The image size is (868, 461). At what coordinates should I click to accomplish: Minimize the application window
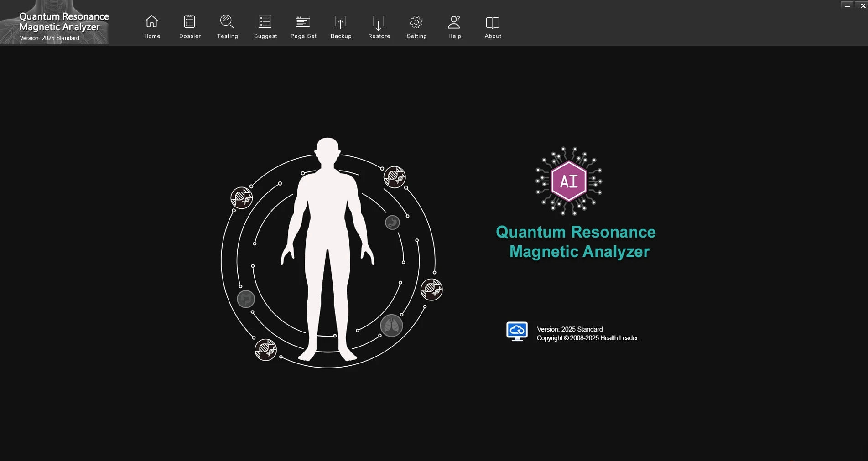(847, 6)
